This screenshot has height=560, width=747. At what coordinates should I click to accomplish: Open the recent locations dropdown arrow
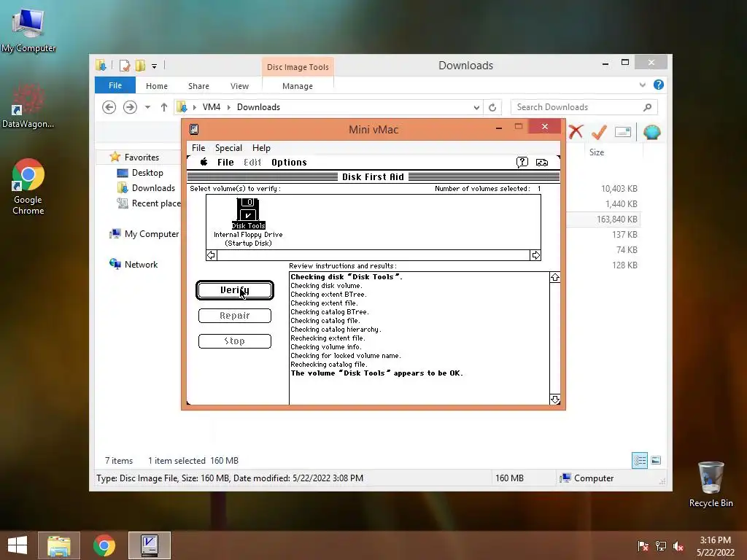147,107
